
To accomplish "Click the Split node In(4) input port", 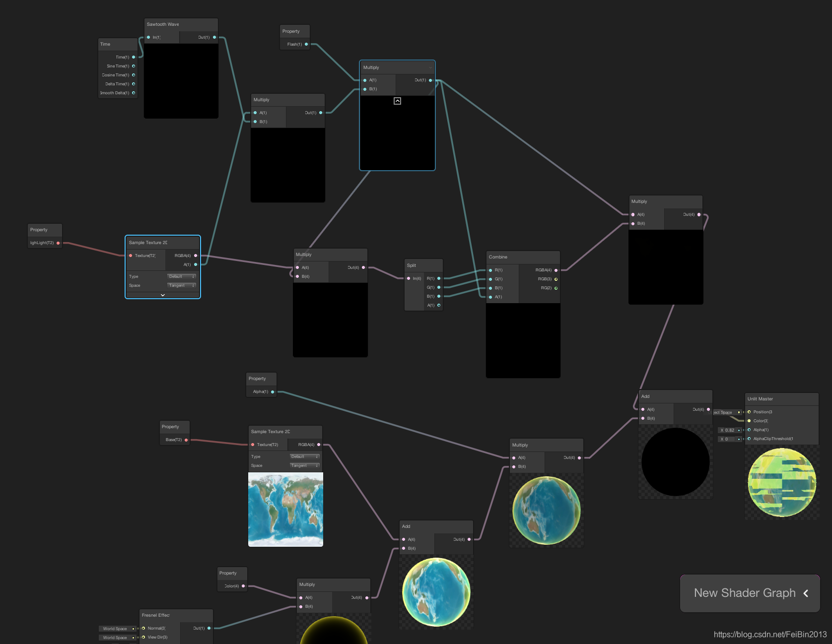I will (409, 278).
